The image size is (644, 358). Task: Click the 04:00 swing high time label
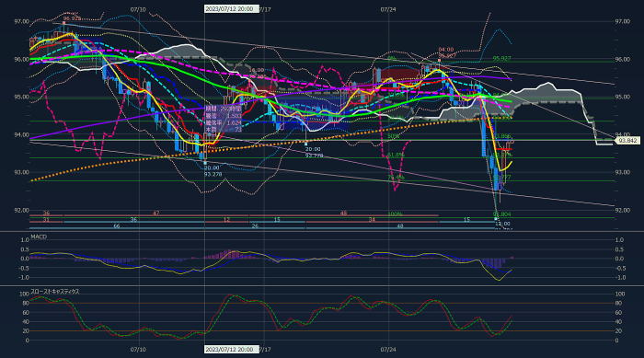[446, 50]
